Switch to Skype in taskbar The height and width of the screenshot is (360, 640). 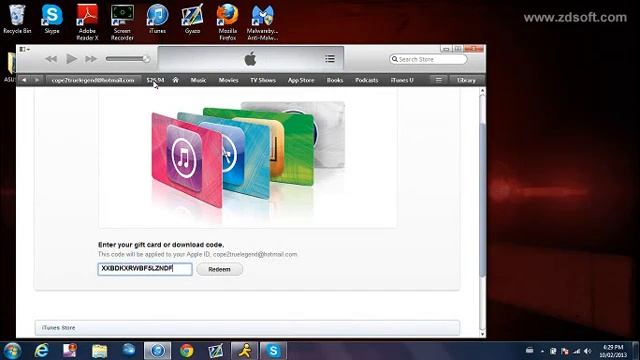[273, 351]
